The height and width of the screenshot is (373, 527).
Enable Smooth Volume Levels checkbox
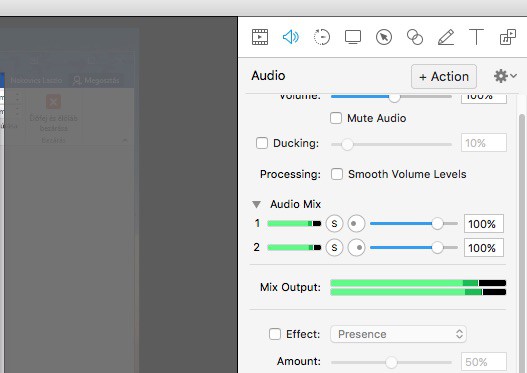[x=337, y=174]
